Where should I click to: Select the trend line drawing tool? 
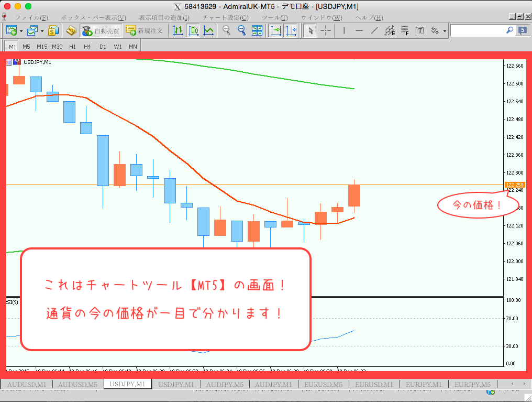pyautogui.click(x=374, y=30)
